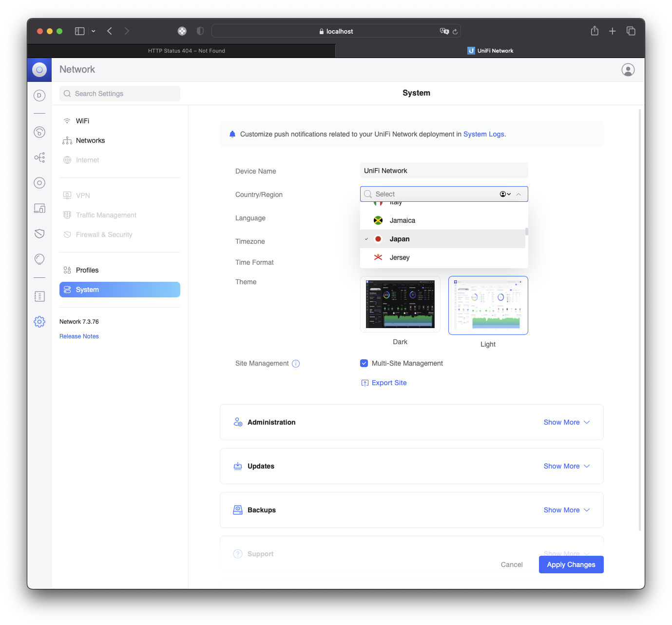Viewport: 672px width, 625px height.
Task: Click the Updates section icon
Action: [x=238, y=466]
